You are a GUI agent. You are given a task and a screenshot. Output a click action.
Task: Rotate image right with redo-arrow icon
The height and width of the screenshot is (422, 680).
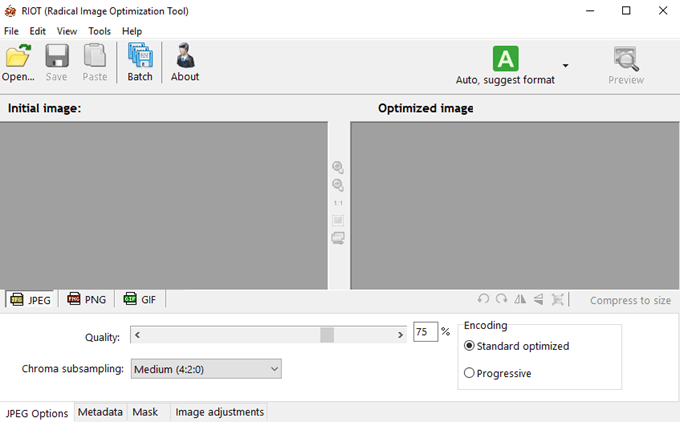(501, 299)
